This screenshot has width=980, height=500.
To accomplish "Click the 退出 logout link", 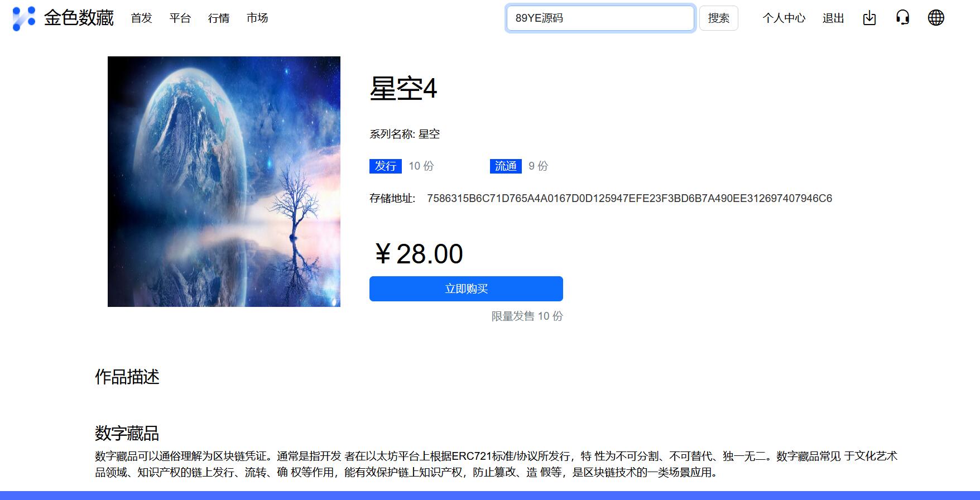I will tap(833, 18).
